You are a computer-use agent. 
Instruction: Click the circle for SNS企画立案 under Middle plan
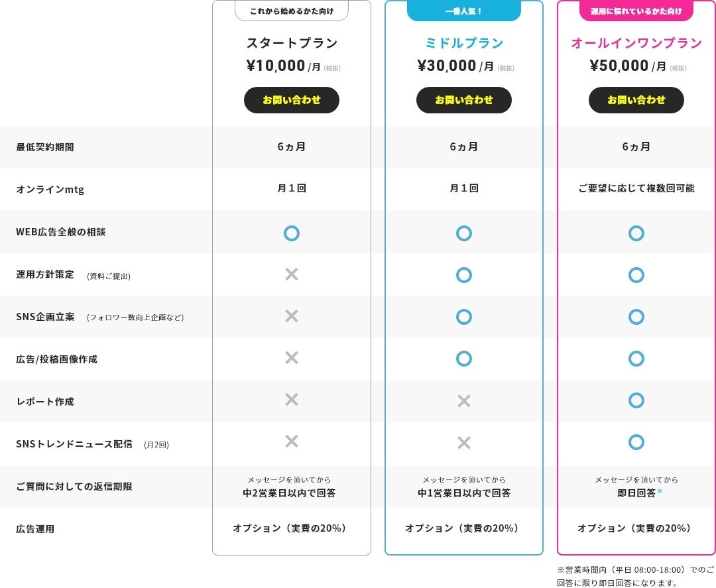[x=464, y=317]
